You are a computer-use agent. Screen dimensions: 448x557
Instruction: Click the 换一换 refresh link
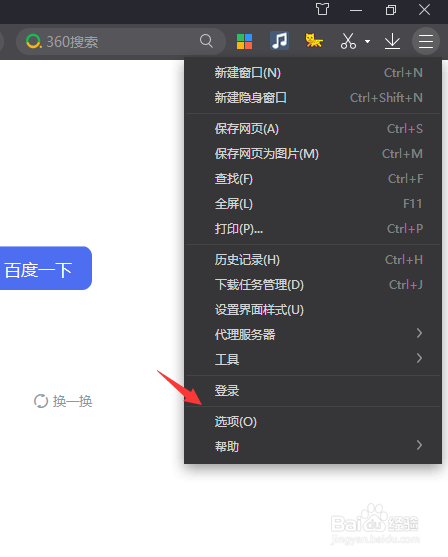(x=63, y=401)
